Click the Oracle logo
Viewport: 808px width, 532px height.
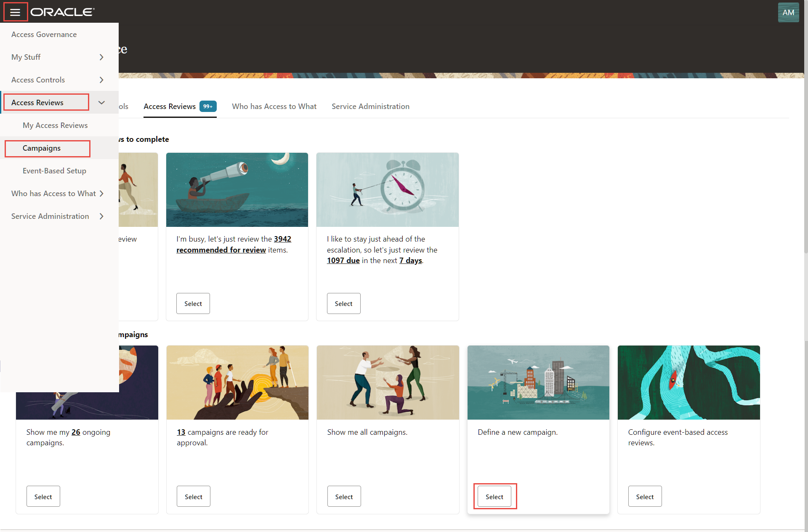(x=62, y=12)
